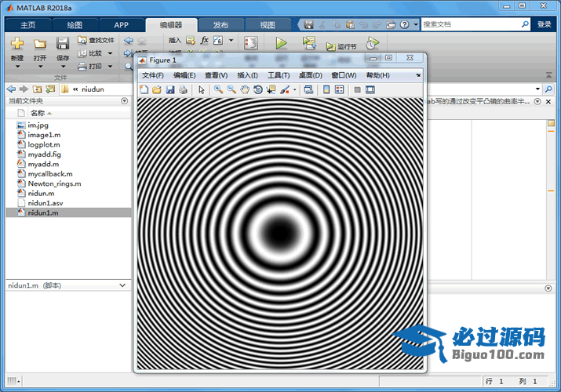The image size is (561, 392).
Task: Click the Run and Advance icon
Action: coord(309,42)
